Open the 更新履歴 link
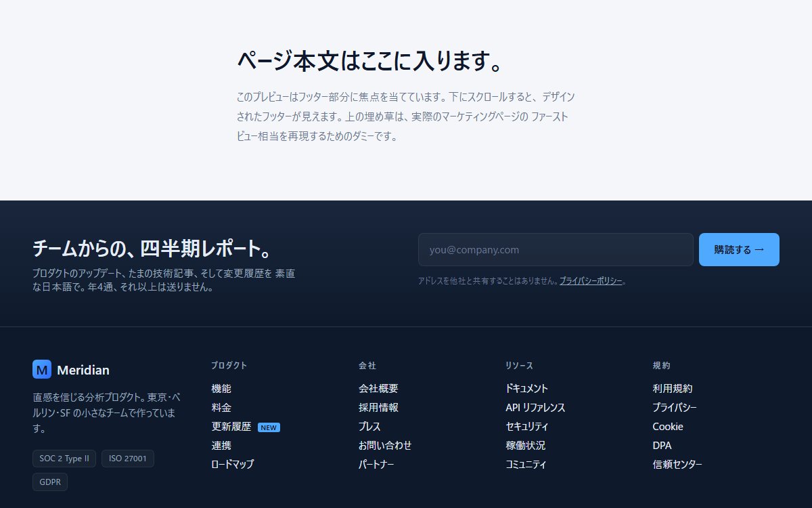 (x=231, y=427)
